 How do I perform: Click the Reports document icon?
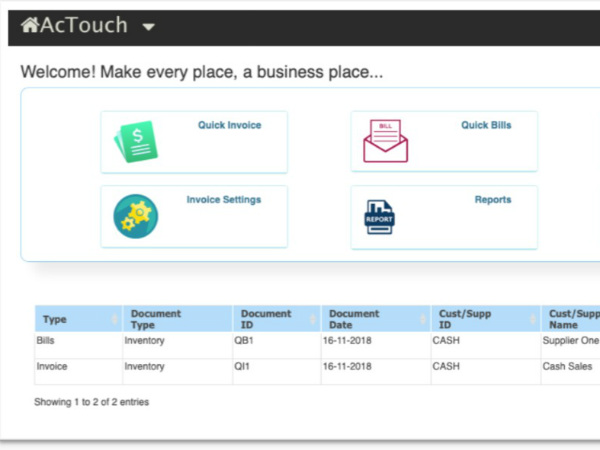point(380,216)
